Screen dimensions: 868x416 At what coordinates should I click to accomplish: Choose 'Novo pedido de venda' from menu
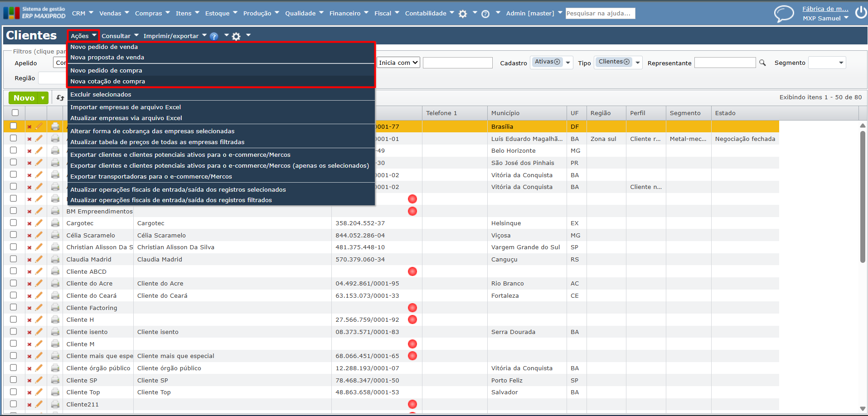104,47
